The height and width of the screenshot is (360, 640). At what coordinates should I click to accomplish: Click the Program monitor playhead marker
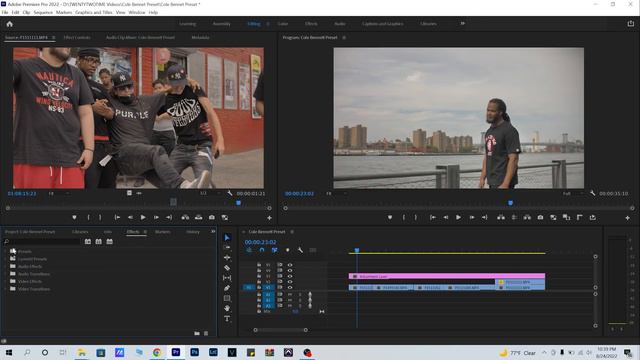tap(510, 203)
